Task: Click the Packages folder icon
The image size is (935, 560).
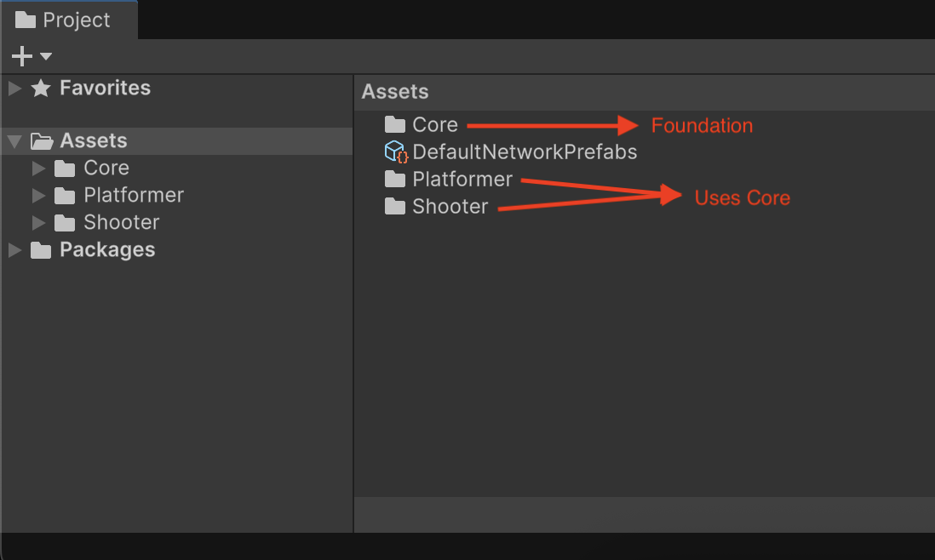Action: (x=42, y=249)
